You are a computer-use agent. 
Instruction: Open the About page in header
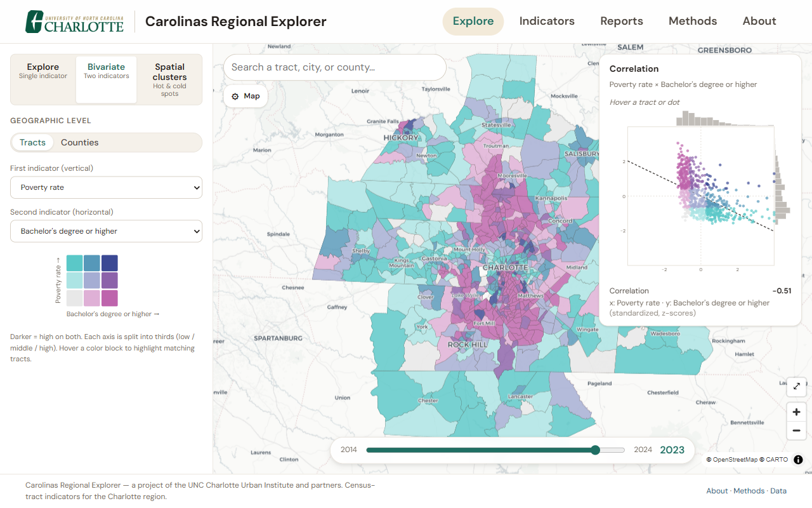tap(759, 21)
